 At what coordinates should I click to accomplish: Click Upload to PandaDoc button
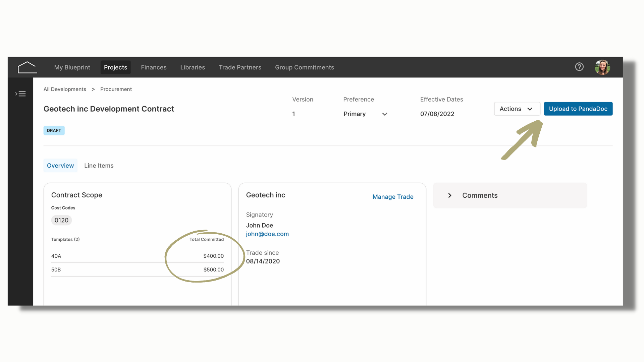pyautogui.click(x=578, y=109)
